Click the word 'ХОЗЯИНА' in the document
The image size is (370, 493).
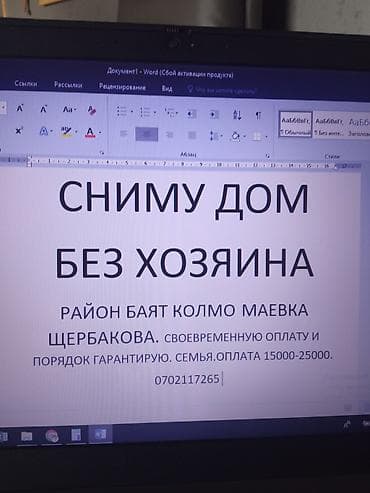(225, 263)
